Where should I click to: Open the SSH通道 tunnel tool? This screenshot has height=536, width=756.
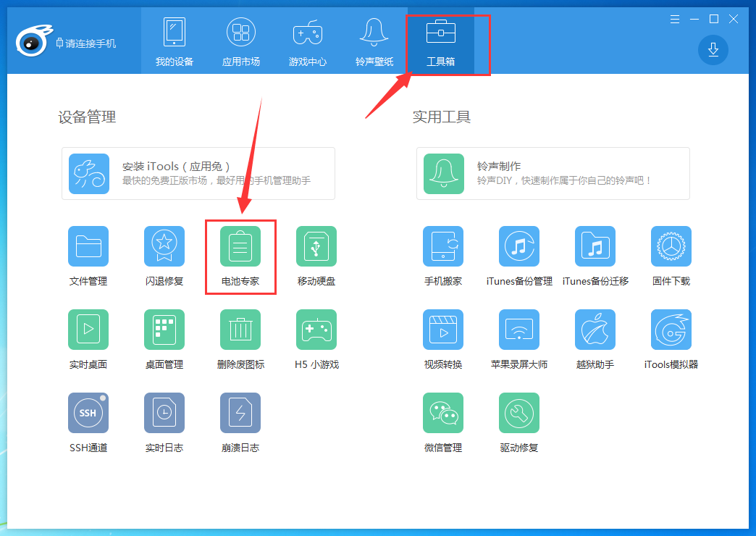coord(88,412)
